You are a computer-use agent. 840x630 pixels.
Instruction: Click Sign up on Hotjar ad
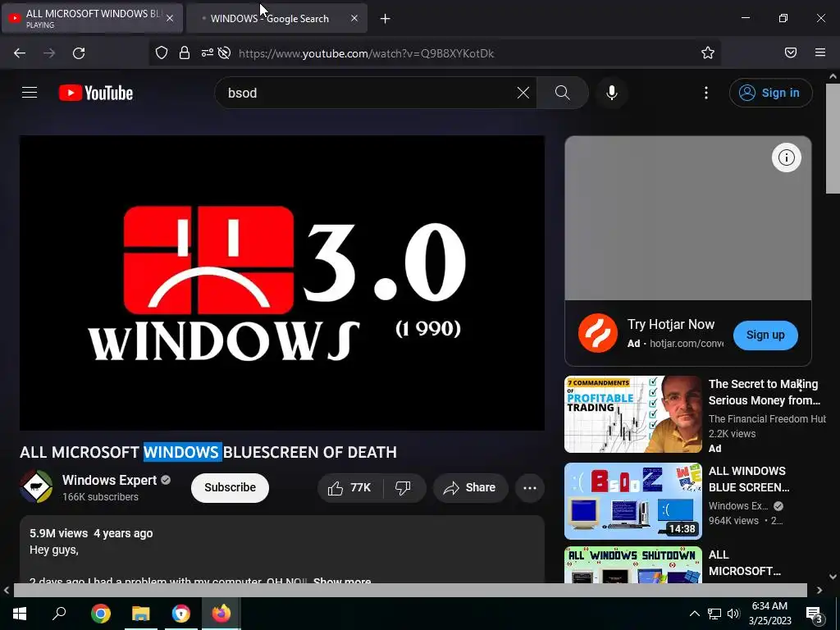(x=765, y=335)
